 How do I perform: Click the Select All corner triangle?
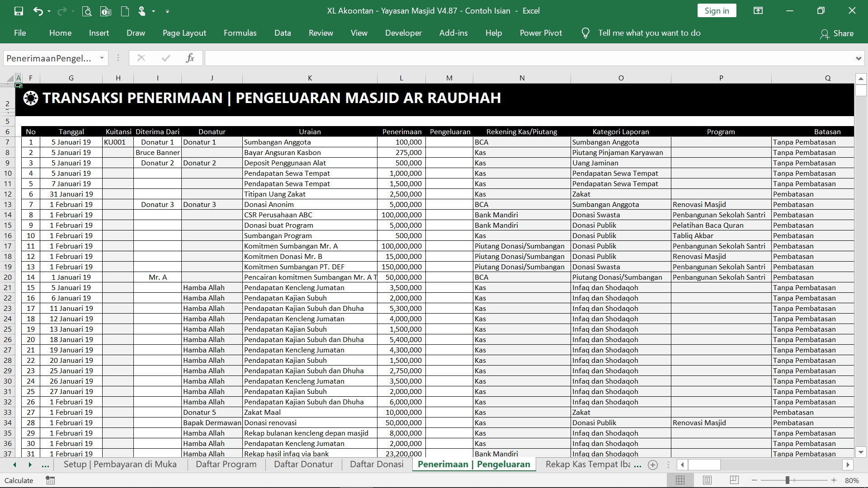(x=10, y=78)
